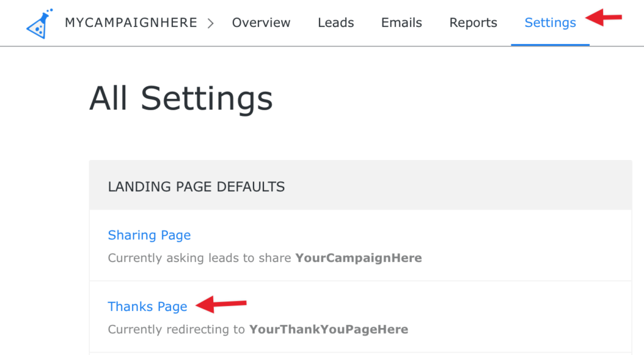Click the breadcrumb chevron after campaign name
644x355 pixels.
pos(211,23)
